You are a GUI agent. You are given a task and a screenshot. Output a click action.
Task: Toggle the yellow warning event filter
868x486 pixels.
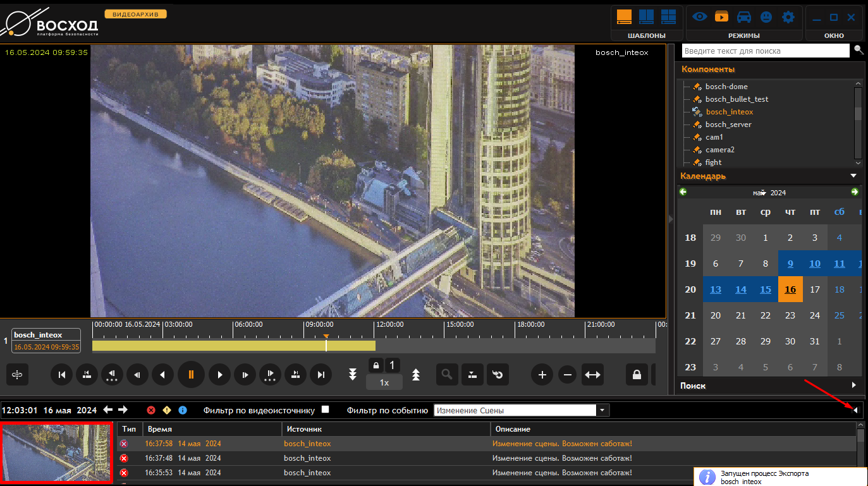coord(167,410)
